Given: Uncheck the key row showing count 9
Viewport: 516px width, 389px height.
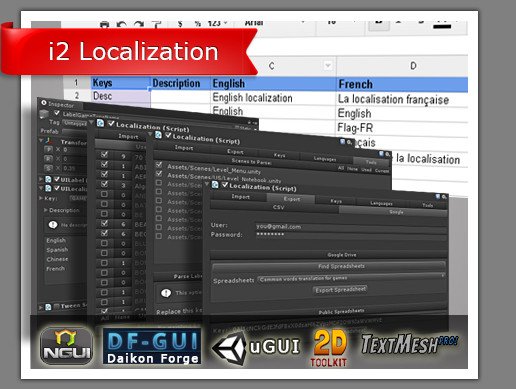Looking at the screenshot, I should pos(104,154).
